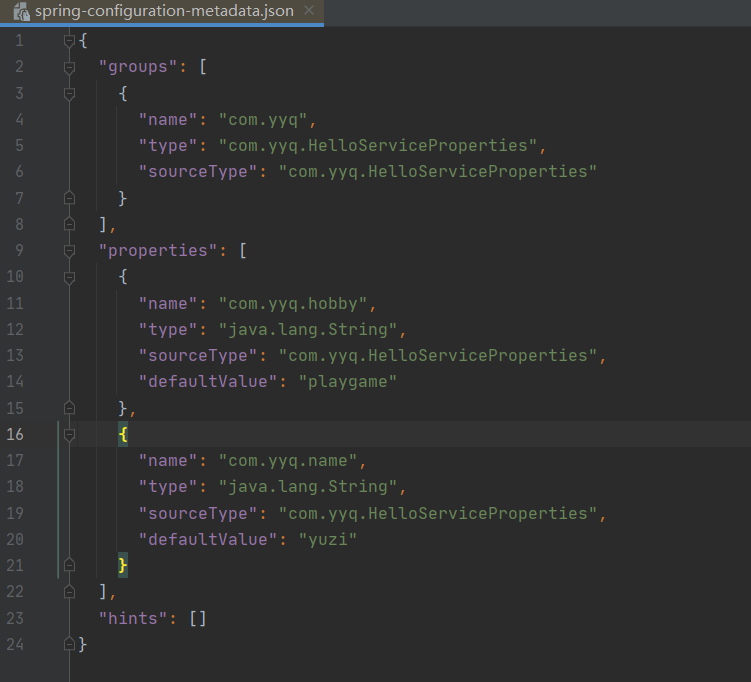The height and width of the screenshot is (682, 751).
Task: Collapse the "properties" array fold on line 9
Action: (69, 250)
